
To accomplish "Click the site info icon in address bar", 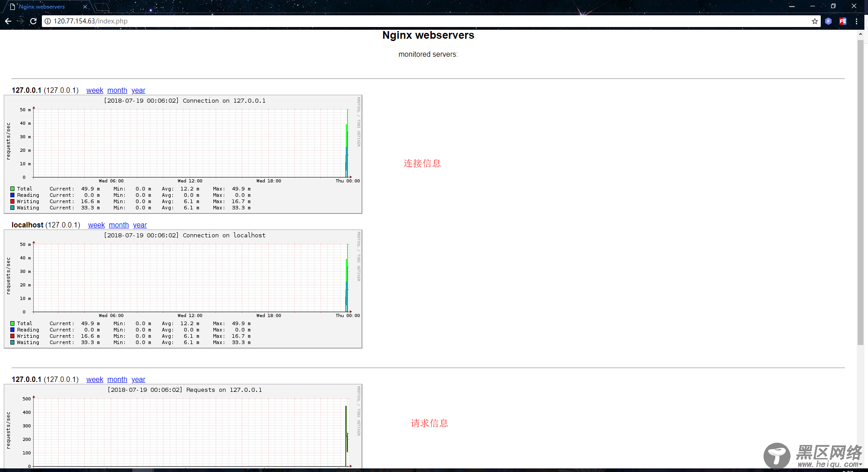I will click(48, 21).
